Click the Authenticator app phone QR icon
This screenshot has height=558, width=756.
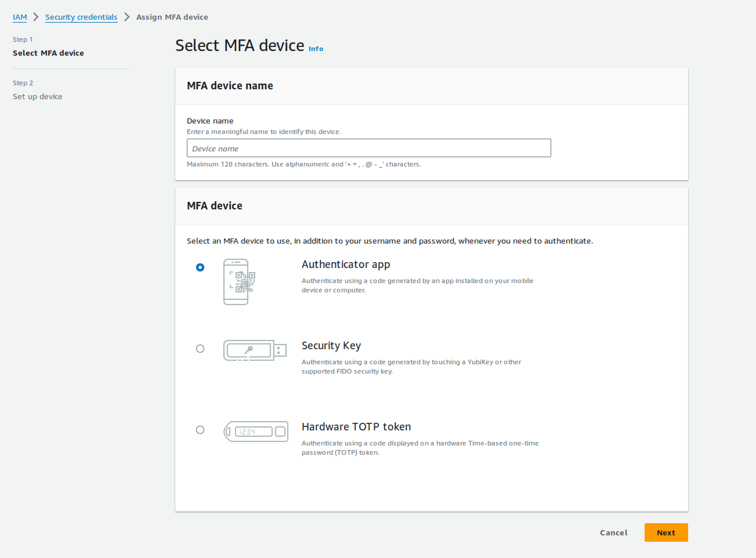tap(239, 282)
